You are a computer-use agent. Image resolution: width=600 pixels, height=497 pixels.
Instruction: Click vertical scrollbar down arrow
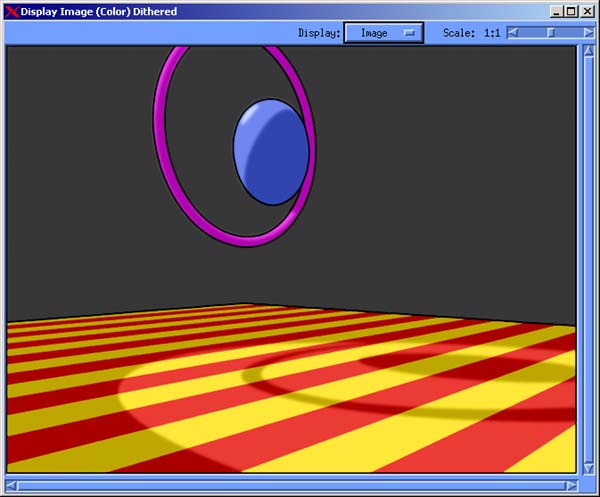tap(589, 468)
